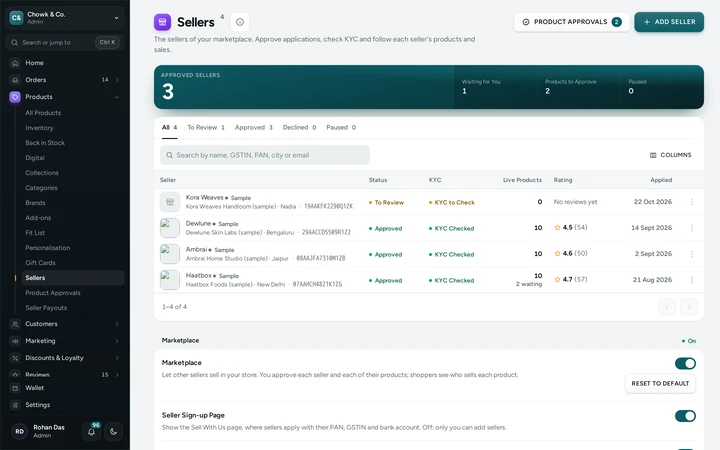Switch to the Approved tab

click(x=253, y=128)
